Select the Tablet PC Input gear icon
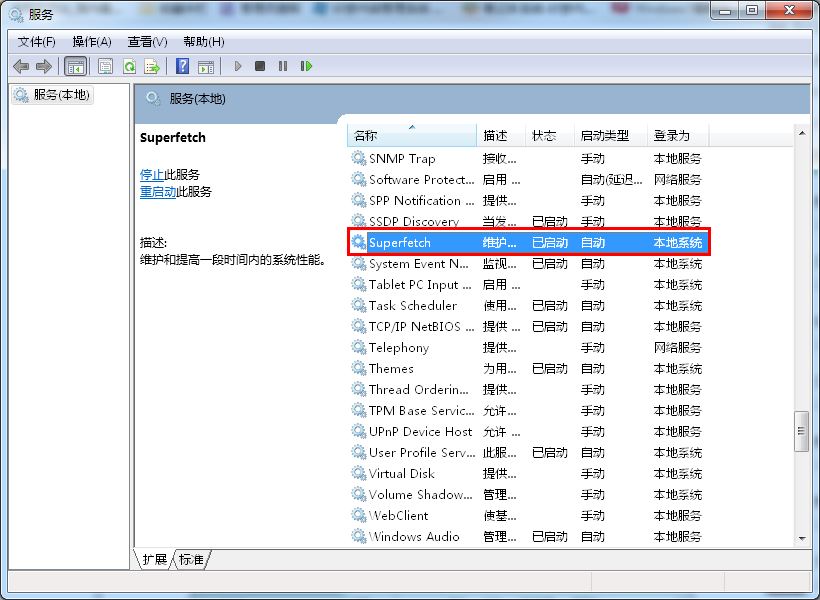820x600 pixels. [358, 284]
